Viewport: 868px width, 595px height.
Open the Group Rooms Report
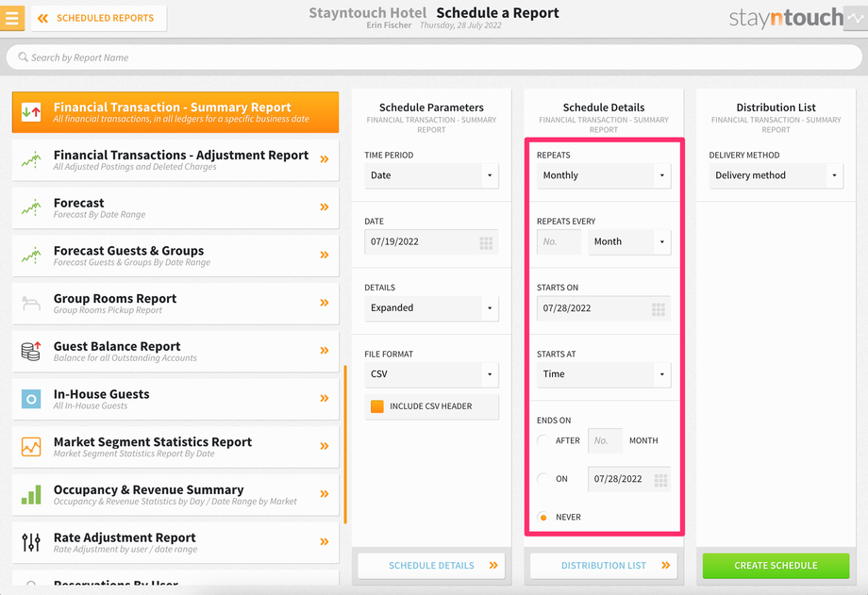[175, 304]
